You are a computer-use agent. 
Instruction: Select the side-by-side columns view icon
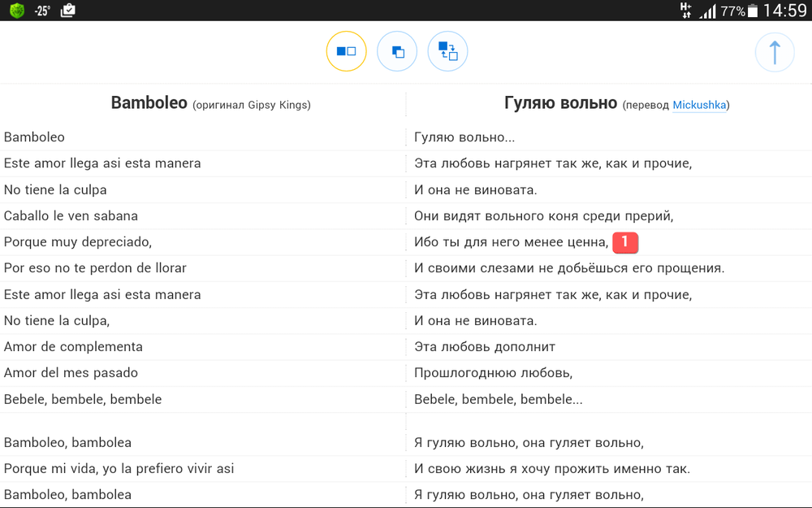point(346,51)
